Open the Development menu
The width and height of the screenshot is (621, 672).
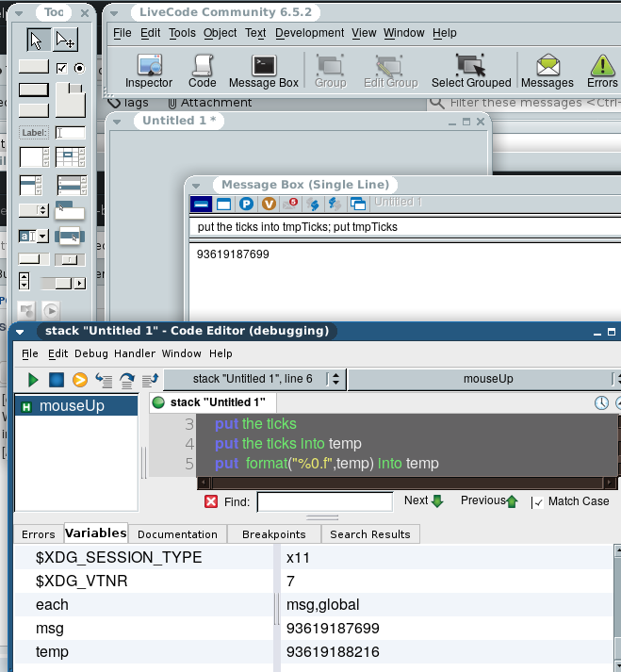(310, 33)
